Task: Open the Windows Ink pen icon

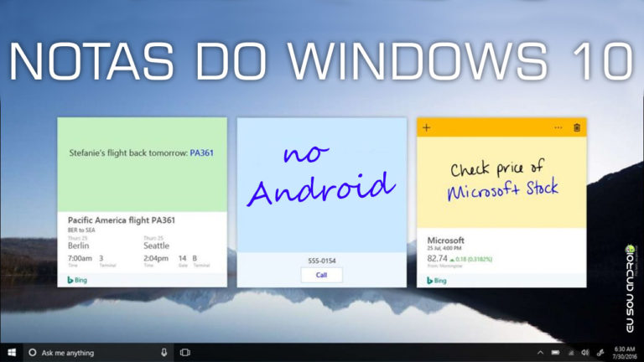Action: [600, 353]
